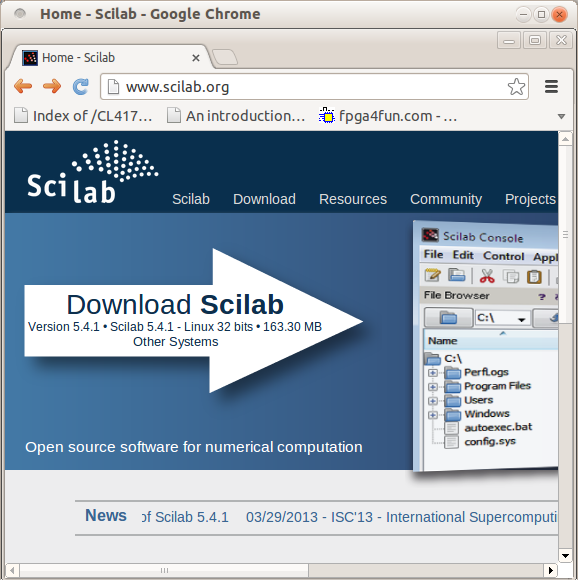Screen dimensions: 578x580
Task: Open the Download menu in site navigation
Action: 264,199
